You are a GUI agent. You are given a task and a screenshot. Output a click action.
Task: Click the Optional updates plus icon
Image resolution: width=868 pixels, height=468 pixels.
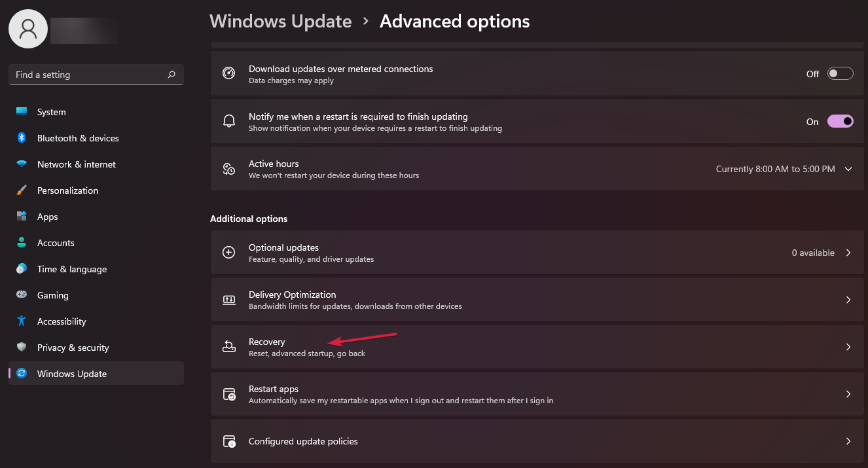click(x=228, y=252)
